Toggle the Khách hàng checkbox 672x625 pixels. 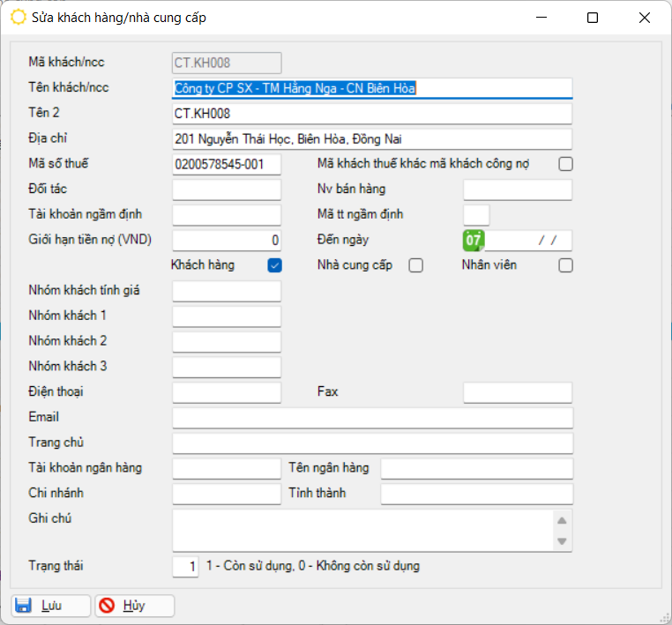pyautogui.click(x=274, y=265)
